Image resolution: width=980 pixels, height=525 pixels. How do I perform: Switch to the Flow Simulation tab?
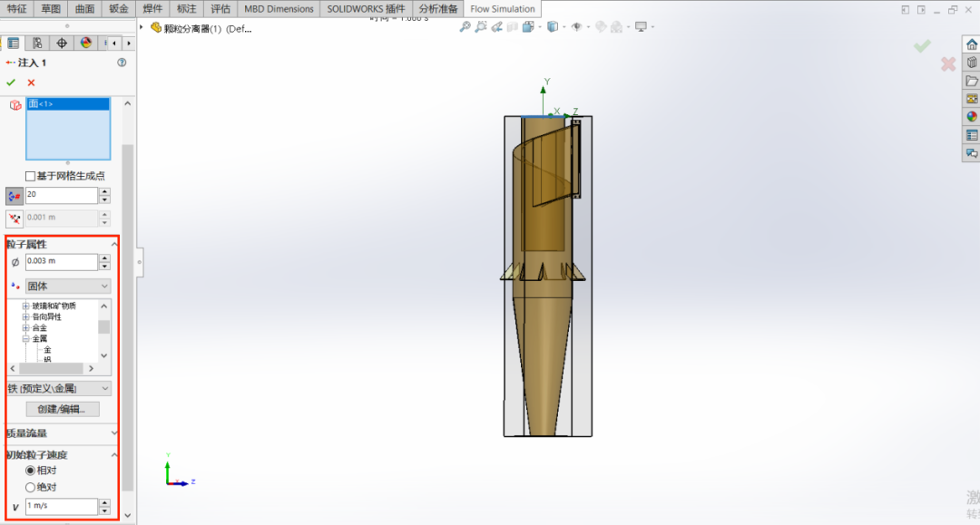click(503, 9)
